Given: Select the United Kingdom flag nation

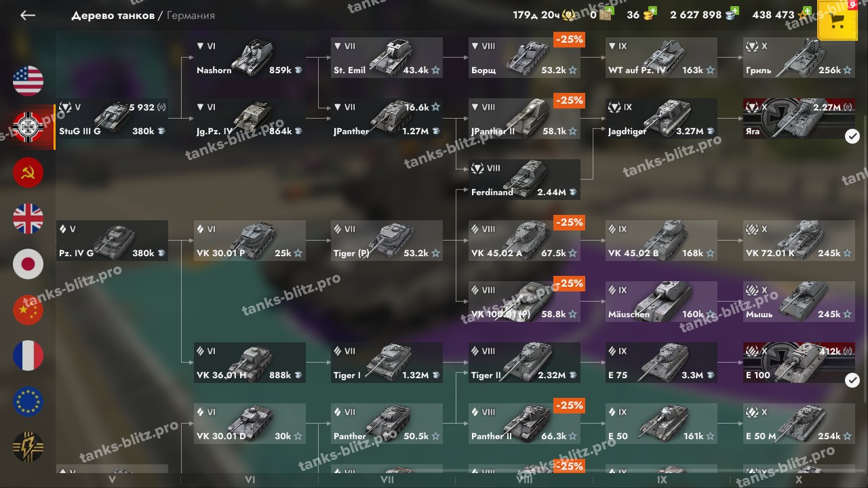Looking at the screenshot, I should (28, 218).
